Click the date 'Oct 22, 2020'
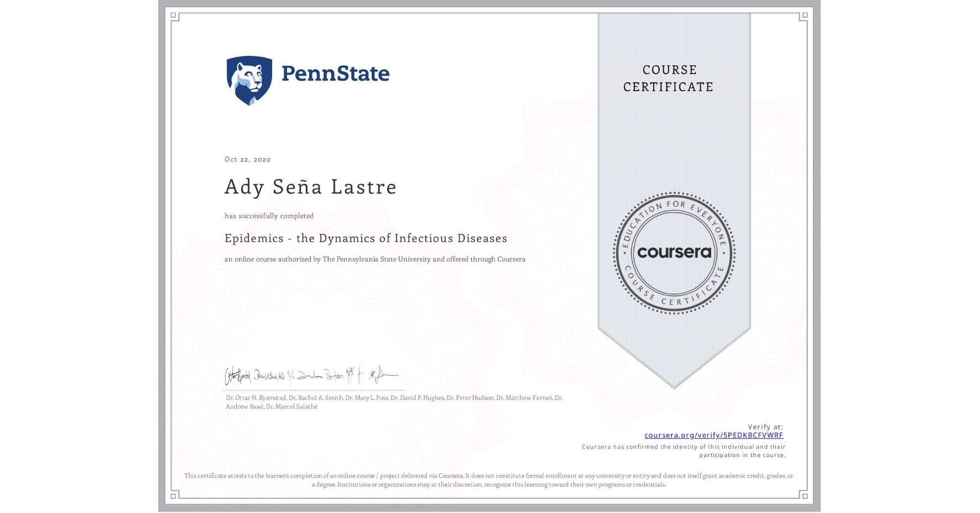The image size is (980, 513). pyautogui.click(x=247, y=159)
